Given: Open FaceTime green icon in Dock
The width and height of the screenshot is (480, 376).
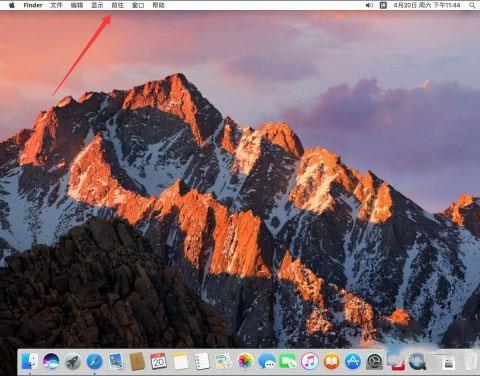Looking at the screenshot, I should [288, 361].
